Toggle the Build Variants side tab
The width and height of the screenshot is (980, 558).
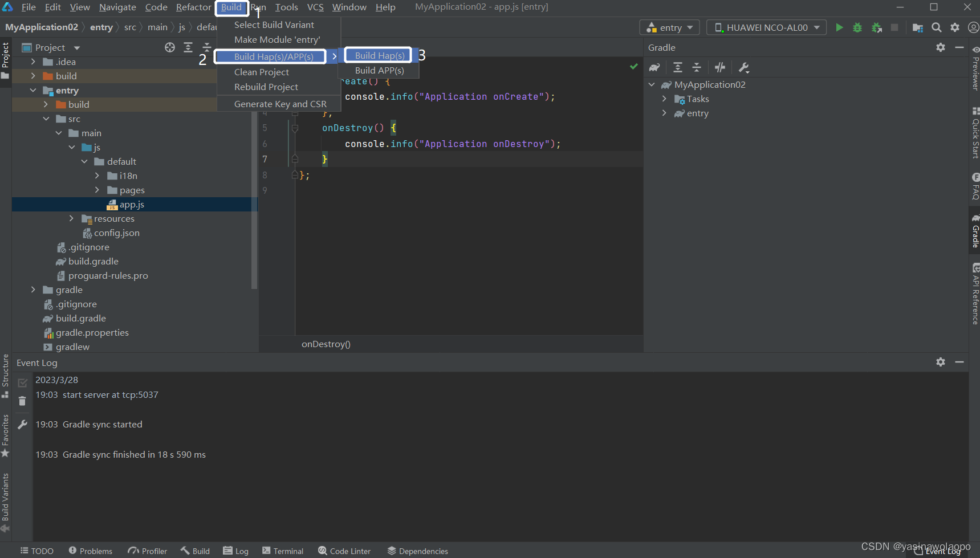(x=5, y=503)
